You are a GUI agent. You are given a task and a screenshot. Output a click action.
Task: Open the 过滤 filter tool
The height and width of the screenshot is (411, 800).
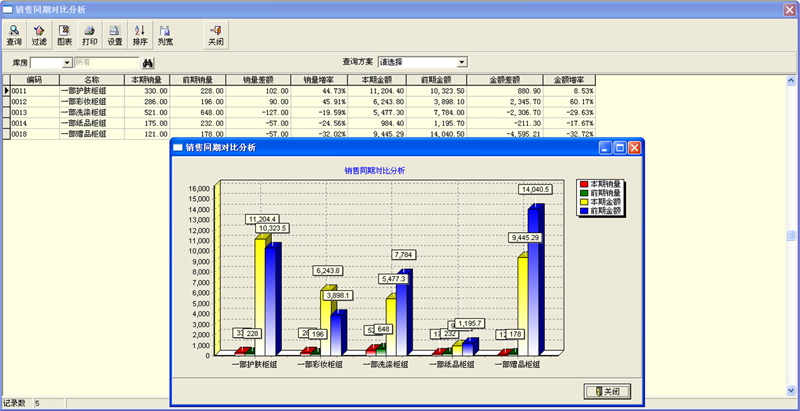[39, 35]
